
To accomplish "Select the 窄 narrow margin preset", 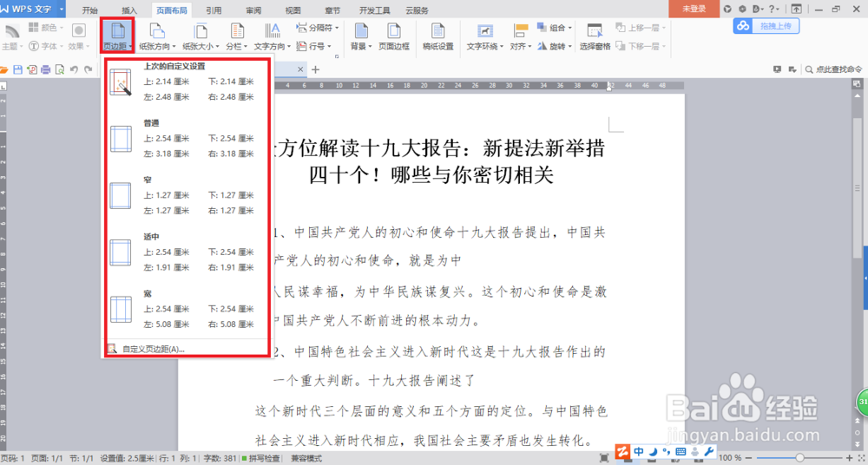I will click(x=187, y=195).
